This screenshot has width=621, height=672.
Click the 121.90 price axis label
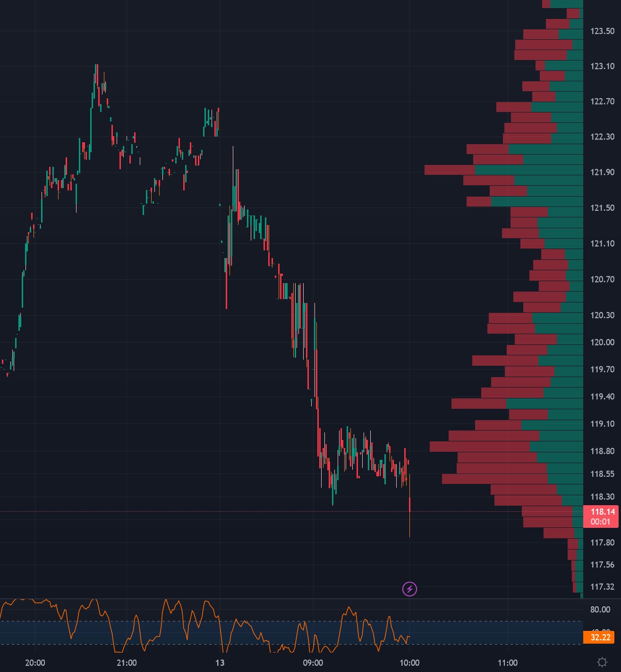(603, 172)
